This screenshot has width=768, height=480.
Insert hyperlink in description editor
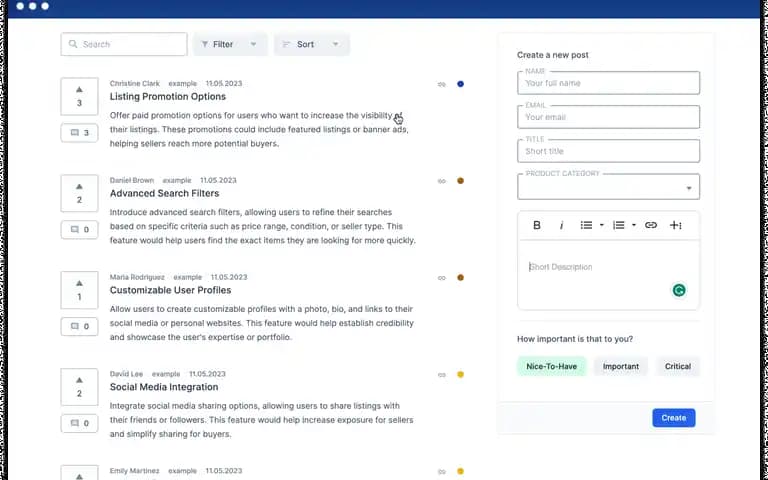click(x=651, y=225)
